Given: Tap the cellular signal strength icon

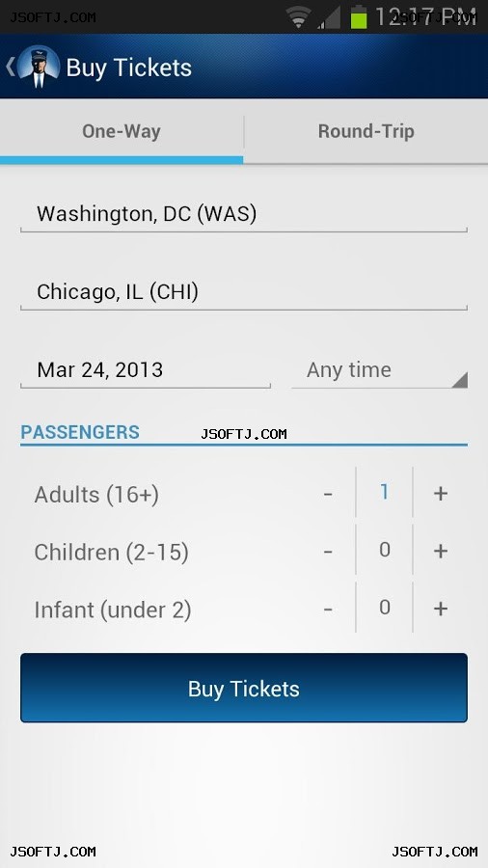Looking at the screenshot, I should pos(329,17).
